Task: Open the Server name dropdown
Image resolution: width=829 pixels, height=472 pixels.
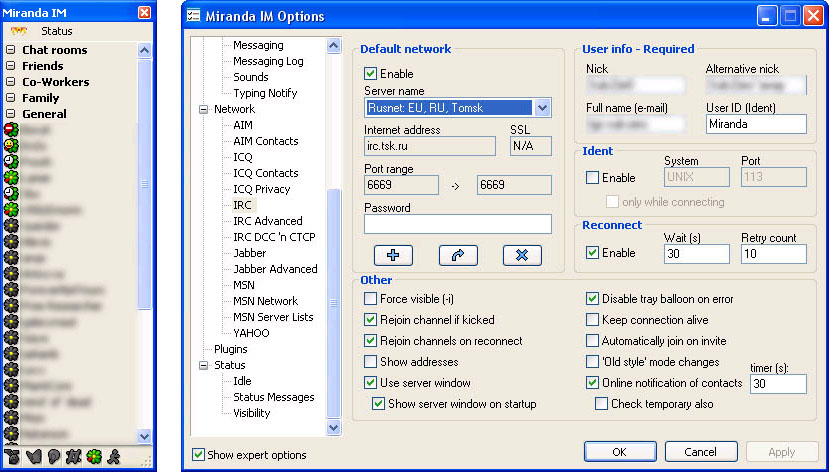Action: pyautogui.click(x=542, y=108)
